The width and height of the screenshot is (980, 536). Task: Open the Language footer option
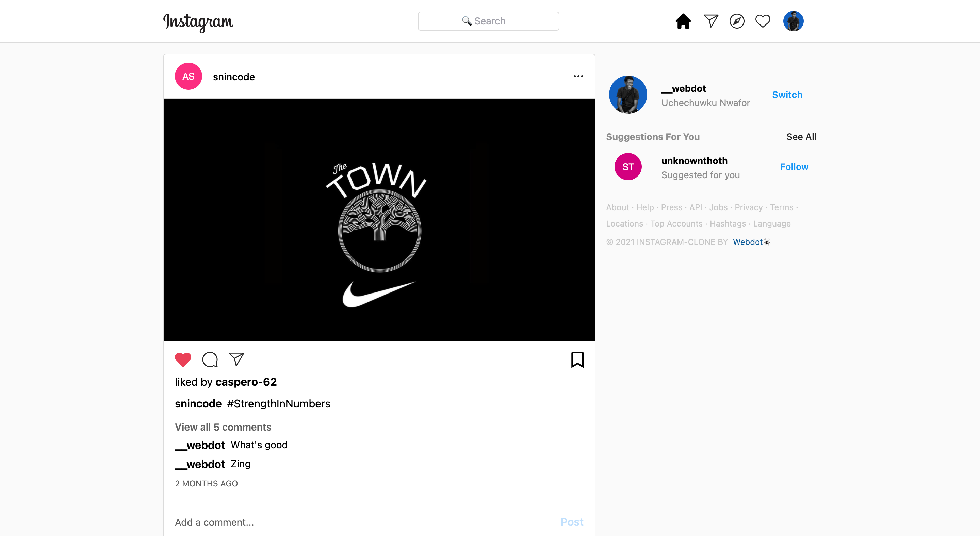tap(771, 223)
